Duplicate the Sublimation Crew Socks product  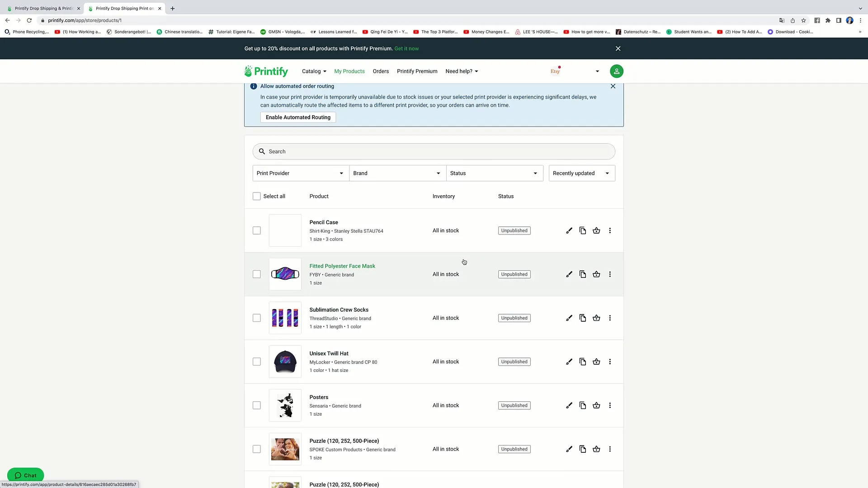click(583, 318)
